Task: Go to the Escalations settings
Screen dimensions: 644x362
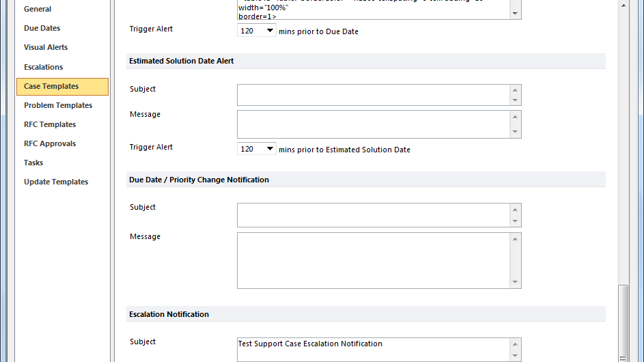Action: tap(43, 67)
